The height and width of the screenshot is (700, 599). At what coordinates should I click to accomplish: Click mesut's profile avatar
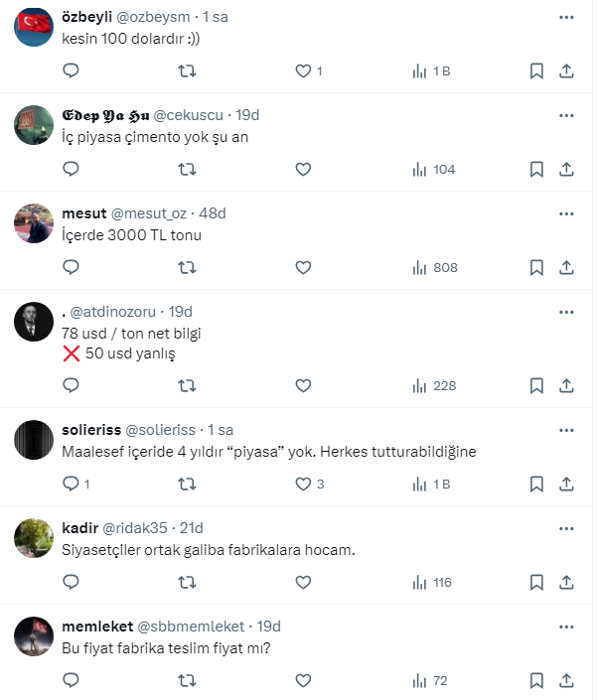pos(34,223)
